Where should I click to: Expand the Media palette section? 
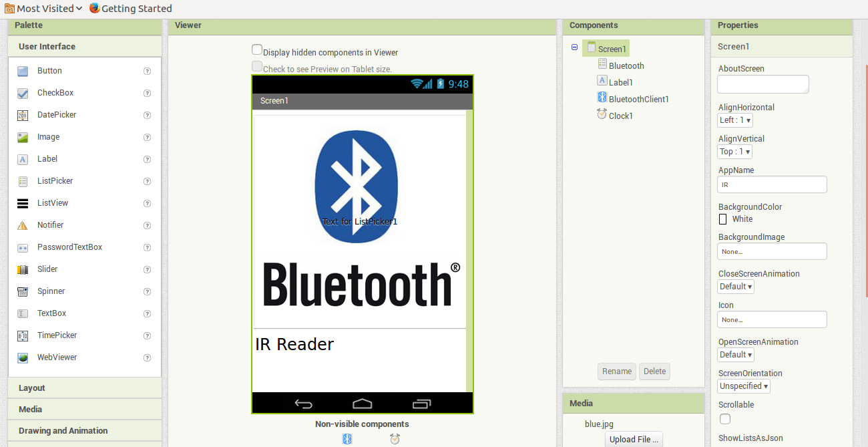tap(85, 410)
